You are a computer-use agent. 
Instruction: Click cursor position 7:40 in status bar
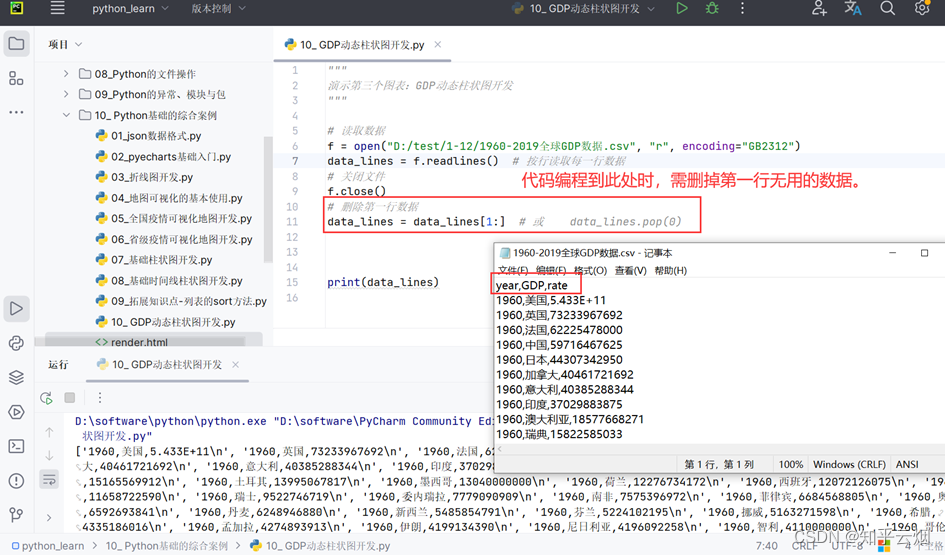[x=767, y=546]
